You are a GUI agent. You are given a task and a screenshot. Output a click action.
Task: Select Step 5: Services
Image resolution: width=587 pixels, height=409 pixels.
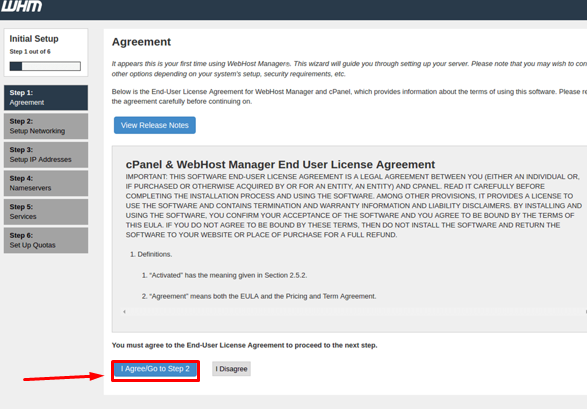(46, 212)
